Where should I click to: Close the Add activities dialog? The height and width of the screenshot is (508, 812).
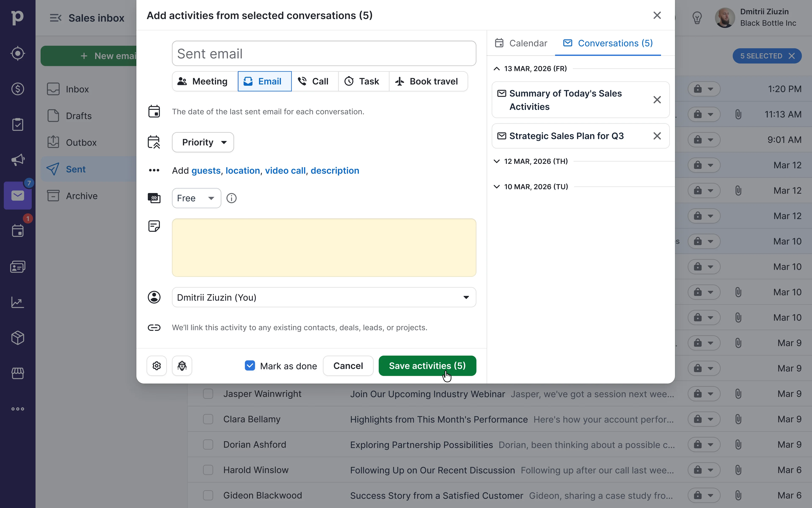tap(657, 15)
